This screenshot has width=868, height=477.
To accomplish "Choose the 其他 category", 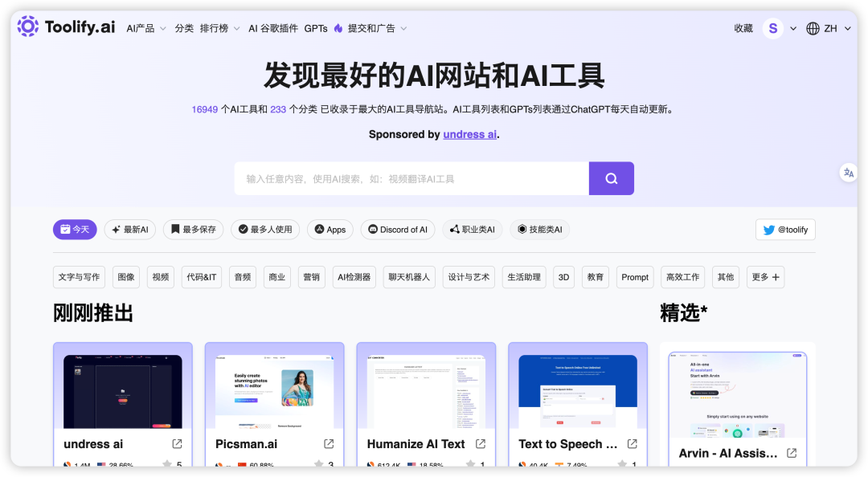I will (726, 277).
